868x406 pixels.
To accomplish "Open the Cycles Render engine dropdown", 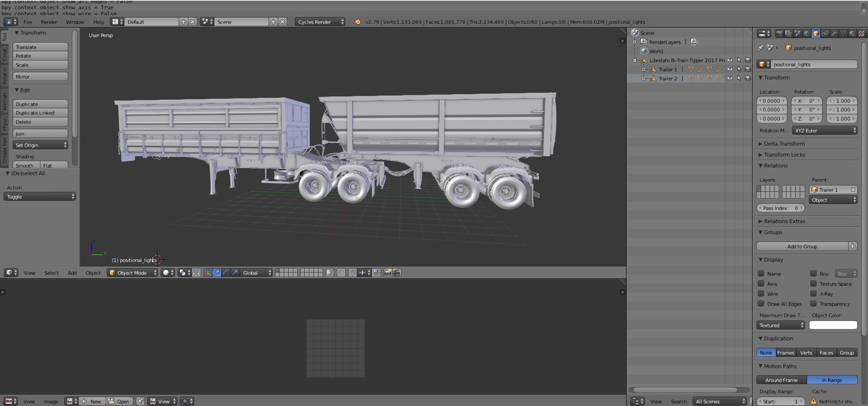I will [x=320, y=22].
